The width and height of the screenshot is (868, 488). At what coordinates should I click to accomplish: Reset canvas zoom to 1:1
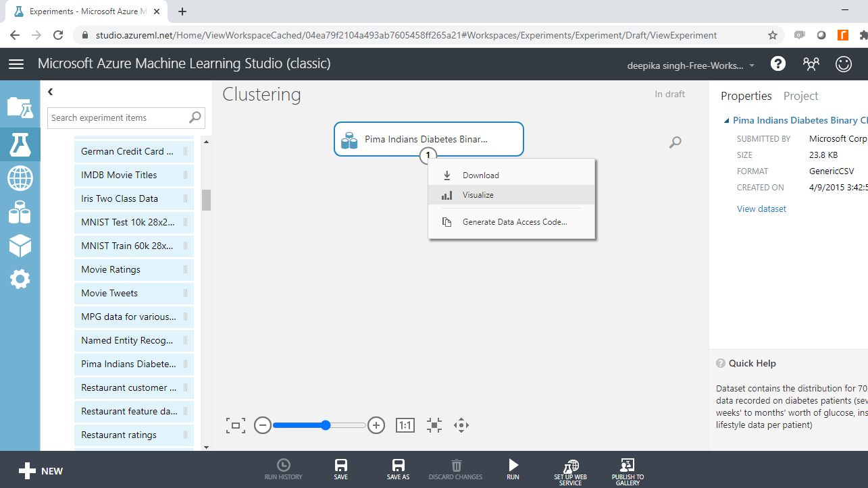click(405, 425)
